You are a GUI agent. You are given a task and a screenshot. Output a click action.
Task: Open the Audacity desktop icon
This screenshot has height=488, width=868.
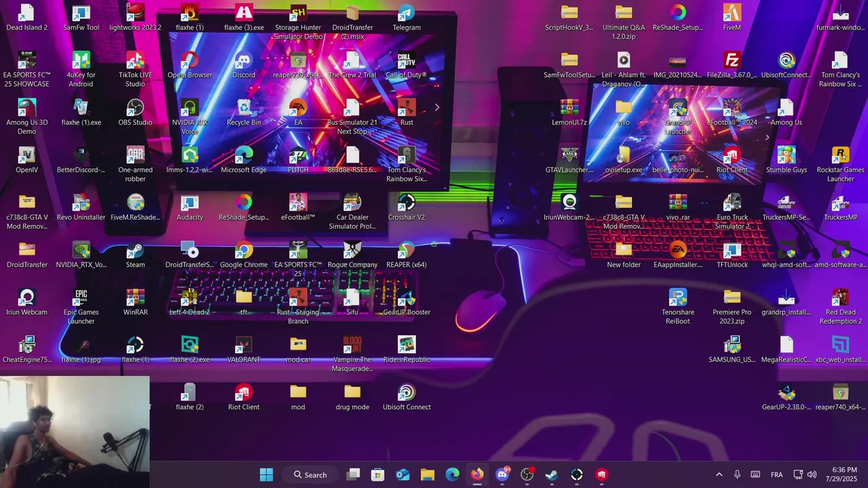[x=189, y=208]
